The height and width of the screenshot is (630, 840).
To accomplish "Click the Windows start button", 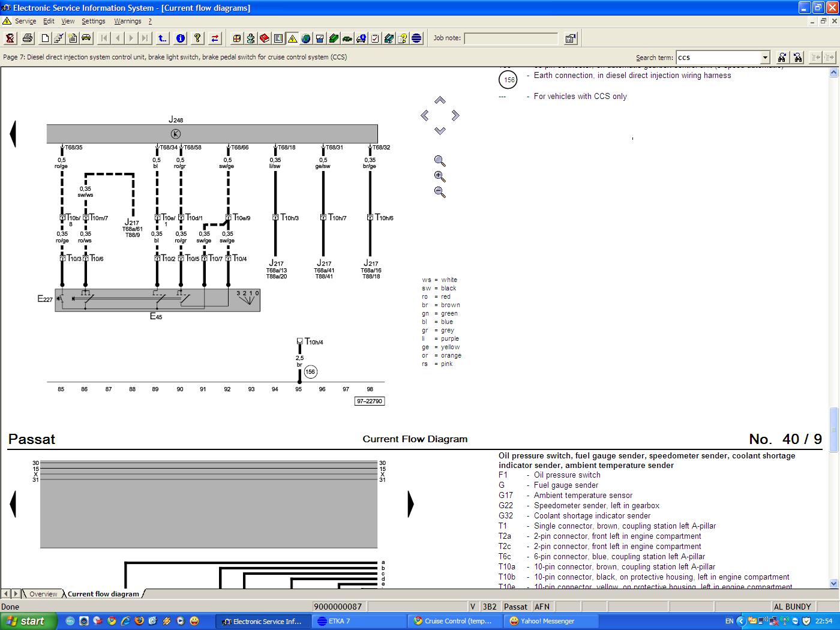I will click(x=28, y=621).
